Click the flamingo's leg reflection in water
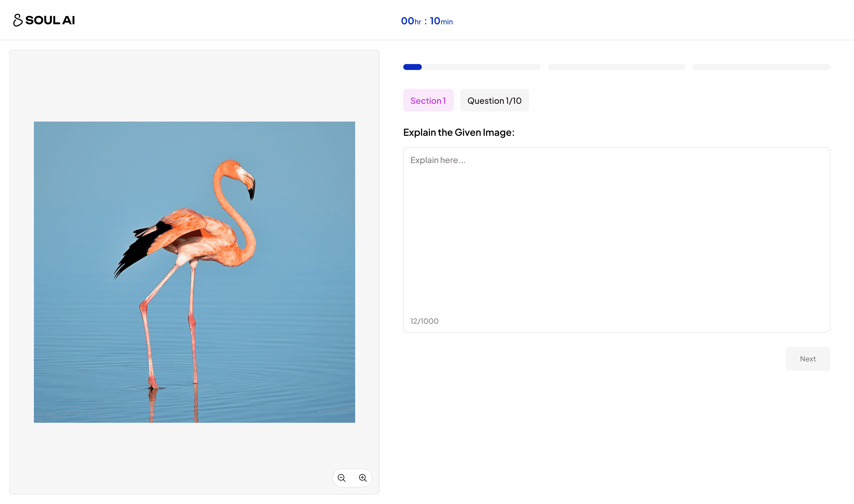The height and width of the screenshot is (504, 854). coord(153,404)
